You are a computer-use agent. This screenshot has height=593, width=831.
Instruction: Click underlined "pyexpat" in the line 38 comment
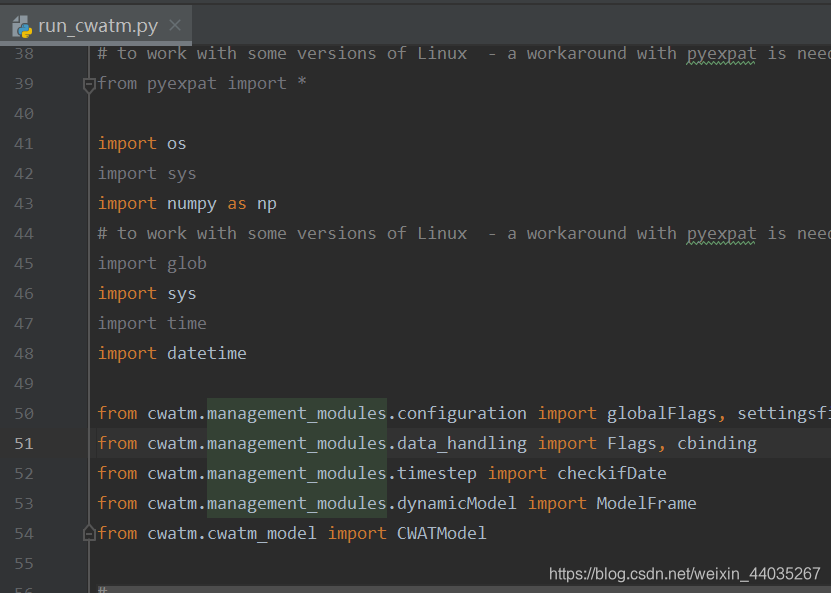(721, 54)
